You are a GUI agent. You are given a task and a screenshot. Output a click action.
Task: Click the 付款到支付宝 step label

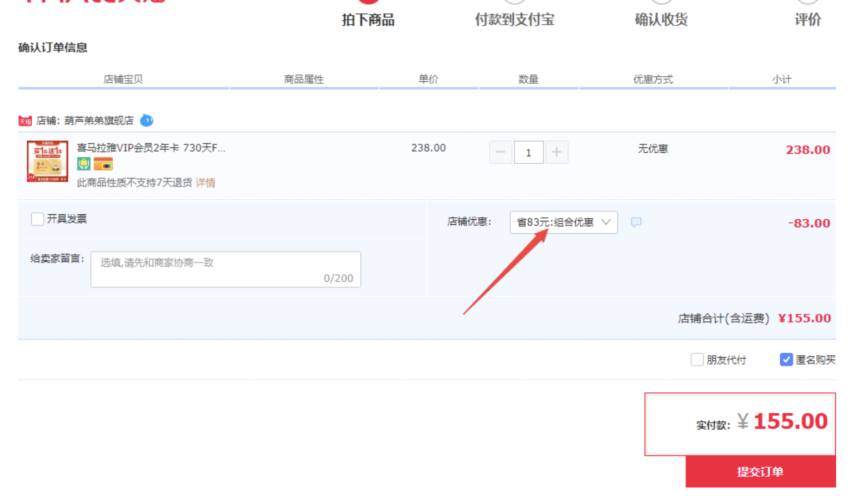tap(514, 20)
